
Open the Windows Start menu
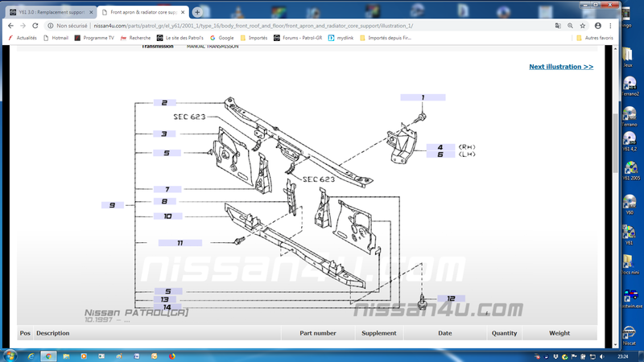coord(10,356)
